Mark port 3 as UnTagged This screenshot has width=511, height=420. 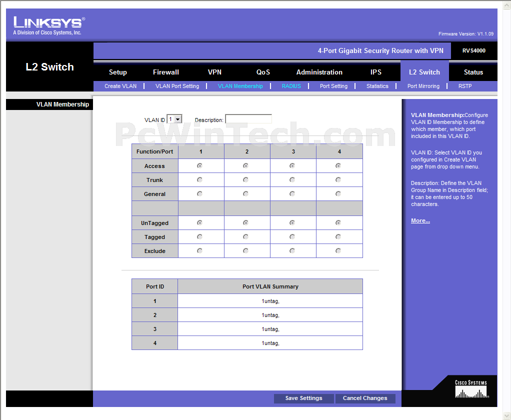pos(292,223)
